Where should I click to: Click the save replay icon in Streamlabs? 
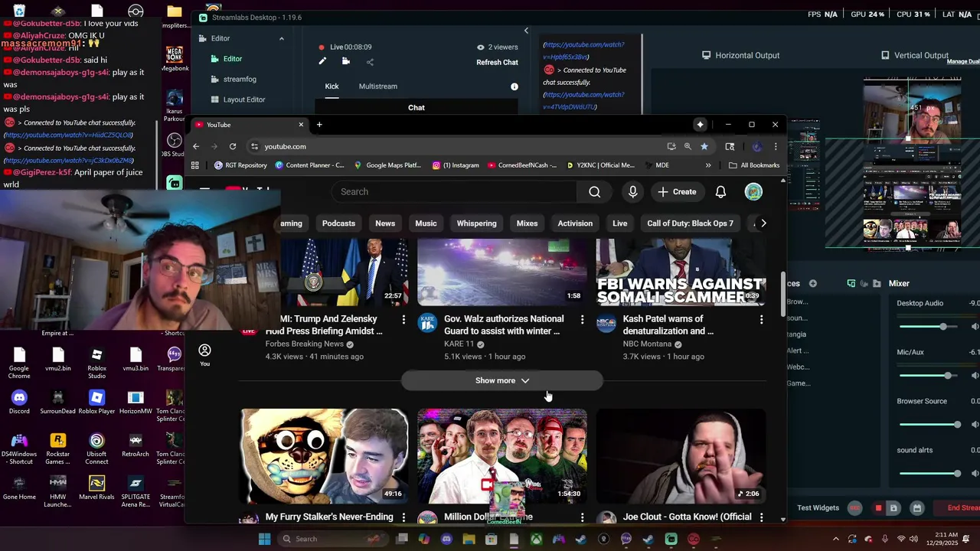(x=893, y=508)
